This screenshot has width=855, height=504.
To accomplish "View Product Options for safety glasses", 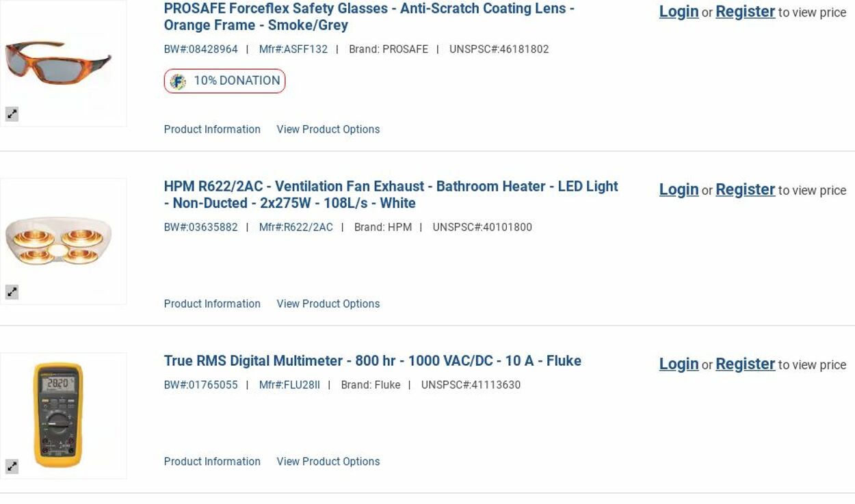I will click(x=328, y=129).
